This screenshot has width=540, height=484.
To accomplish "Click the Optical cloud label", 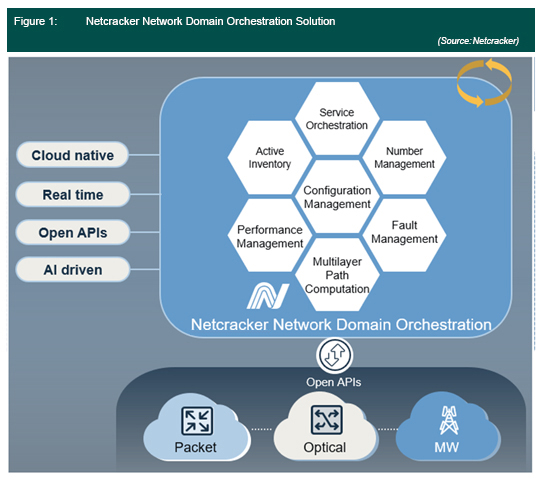I will 324,447.
